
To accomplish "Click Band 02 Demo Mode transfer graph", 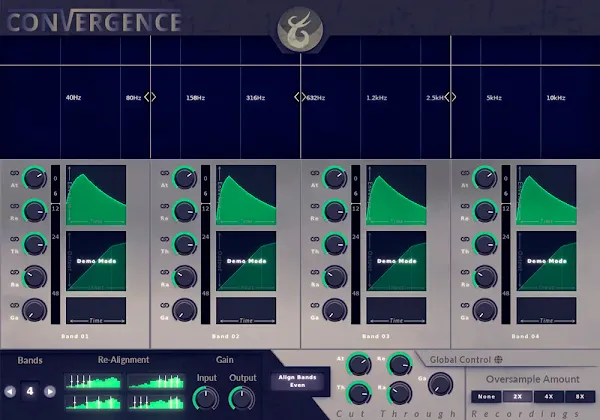I will (x=246, y=261).
